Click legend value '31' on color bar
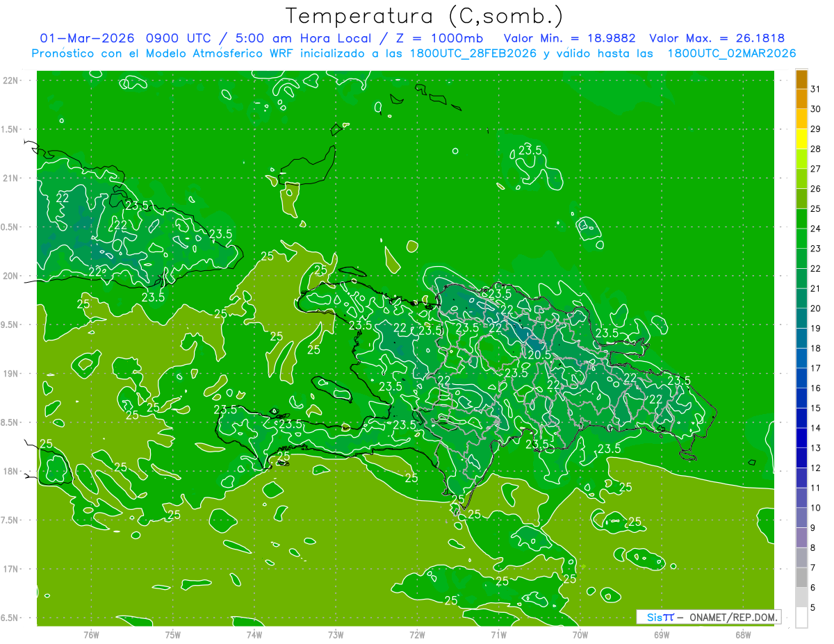 (816, 89)
